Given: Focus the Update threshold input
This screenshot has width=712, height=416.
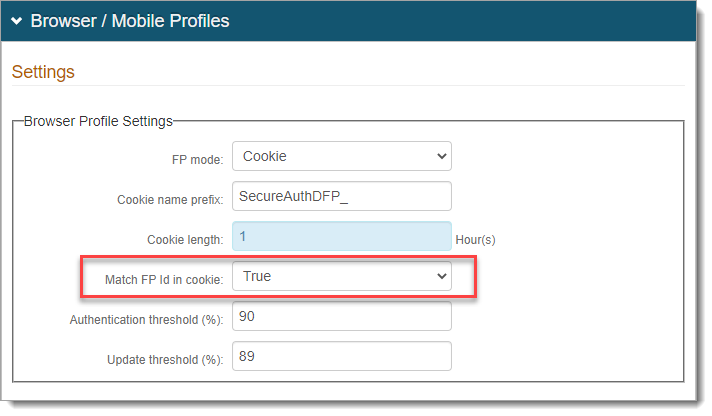Looking at the screenshot, I should coord(341,357).
